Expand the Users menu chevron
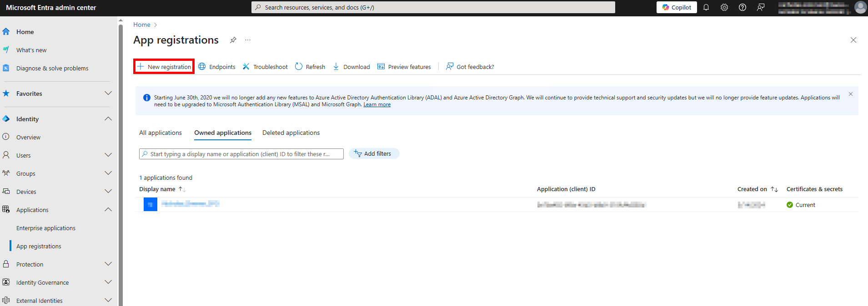This screenshot has width=868, height=306. [x=108, y=155]
